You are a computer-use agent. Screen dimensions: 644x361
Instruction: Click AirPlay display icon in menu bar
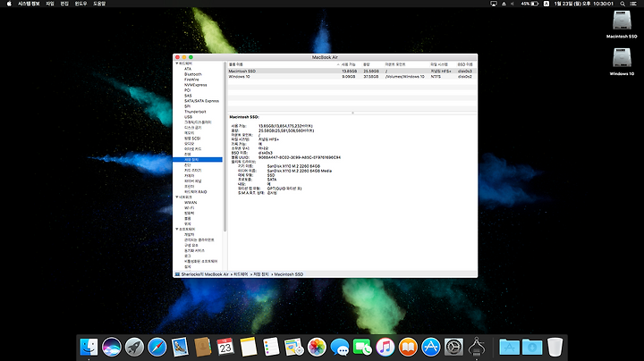click(494, 4)
